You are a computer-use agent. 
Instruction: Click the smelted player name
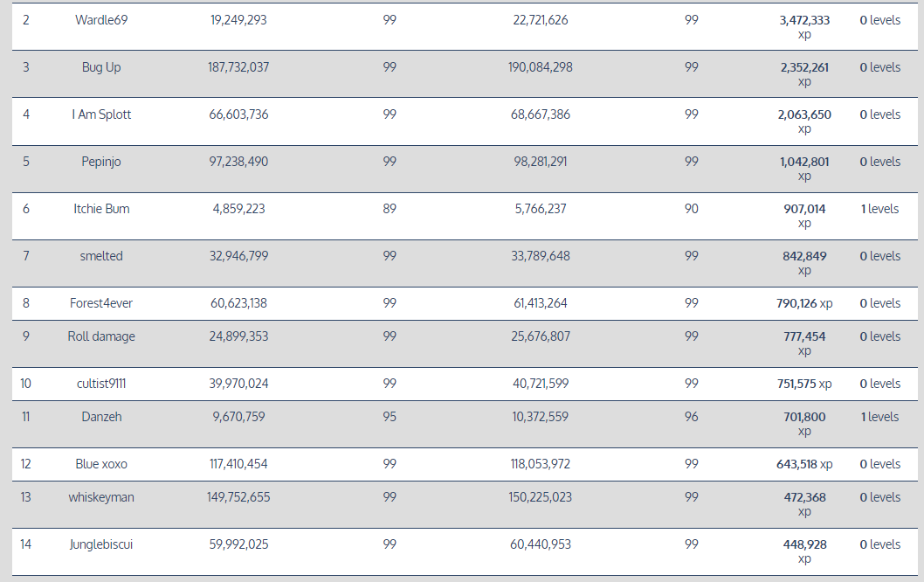pos(101,256)
